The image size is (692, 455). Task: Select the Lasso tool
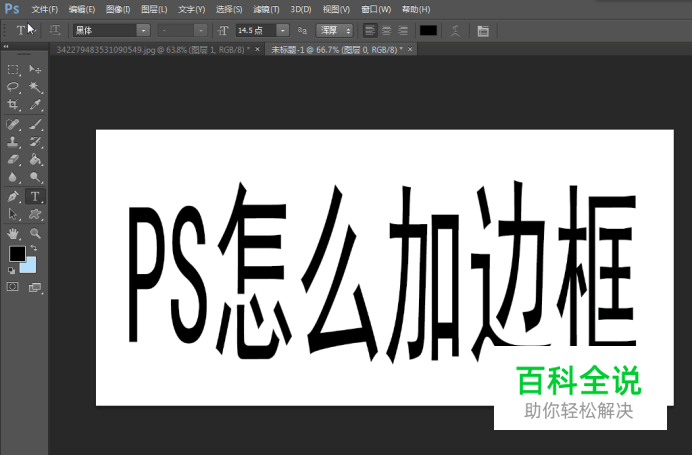coord(13,87)
